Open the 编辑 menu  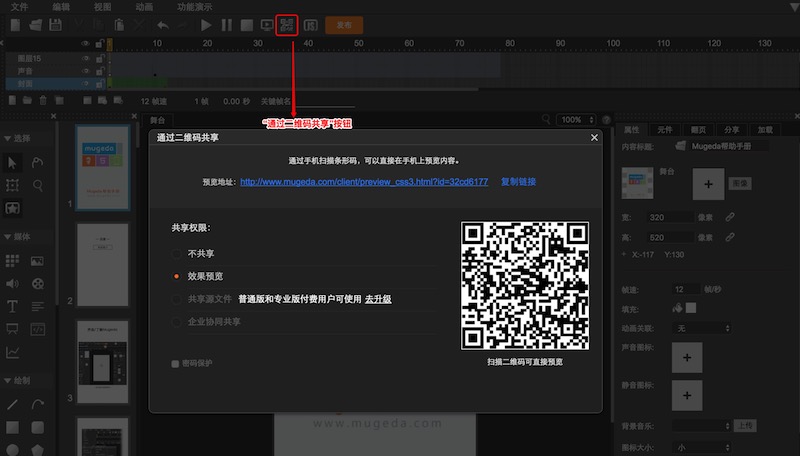pyautogui.click(x=61, y=7)
